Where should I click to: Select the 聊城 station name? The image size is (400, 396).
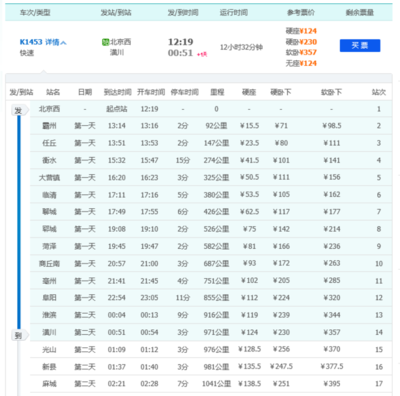coord(49,212)
